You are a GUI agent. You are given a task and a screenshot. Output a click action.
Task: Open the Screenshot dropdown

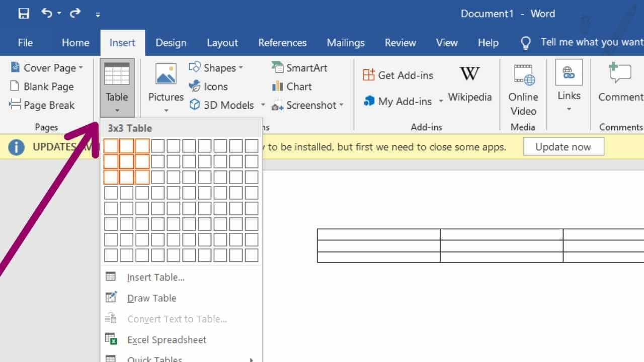click(308, 105)
